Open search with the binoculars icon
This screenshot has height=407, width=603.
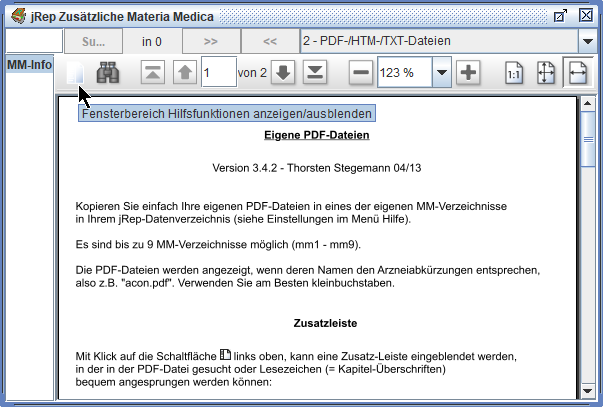click(x=108, y=73)
